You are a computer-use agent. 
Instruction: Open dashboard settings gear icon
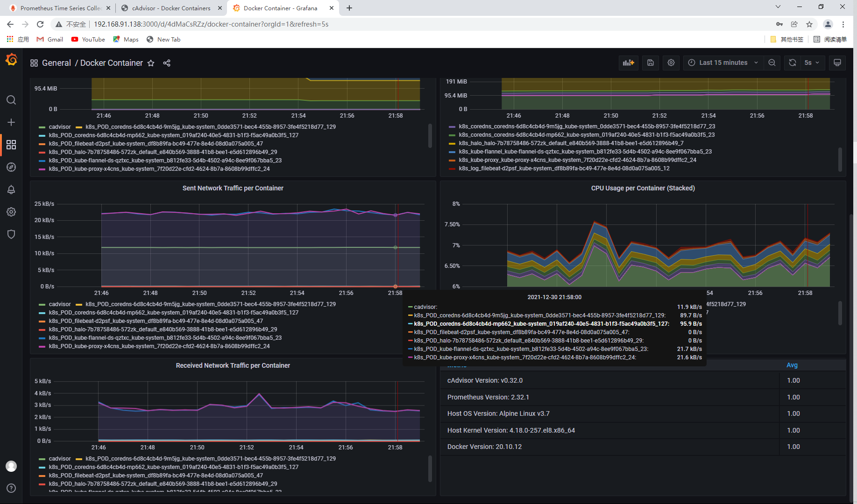tap(671, 63)
